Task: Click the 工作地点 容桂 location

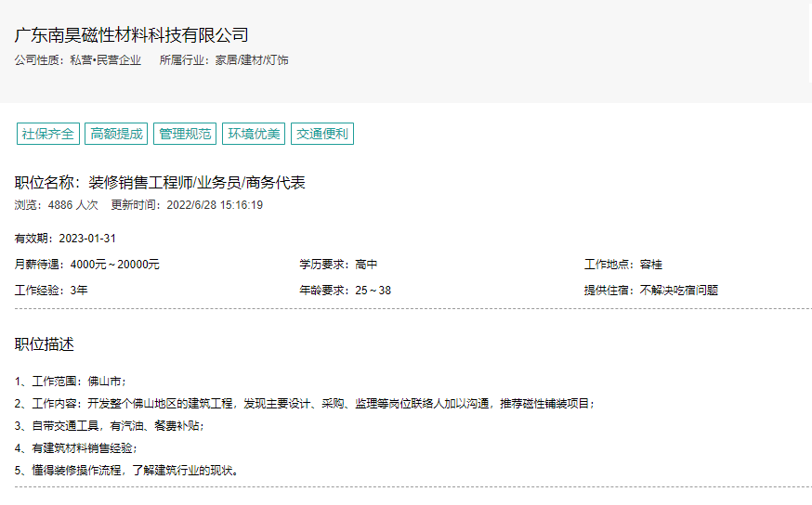Action: pos(622,265)
